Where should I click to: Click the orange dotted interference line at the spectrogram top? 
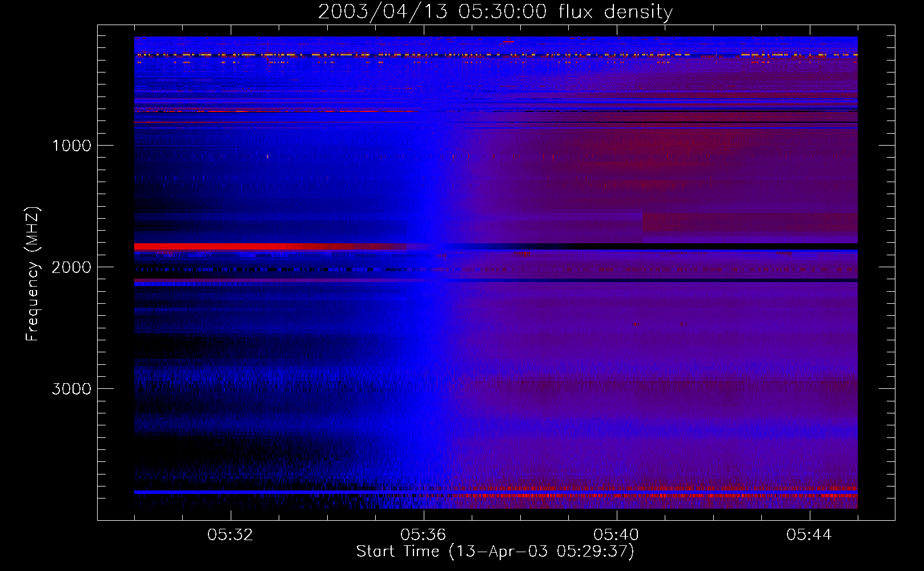(496, 55)
